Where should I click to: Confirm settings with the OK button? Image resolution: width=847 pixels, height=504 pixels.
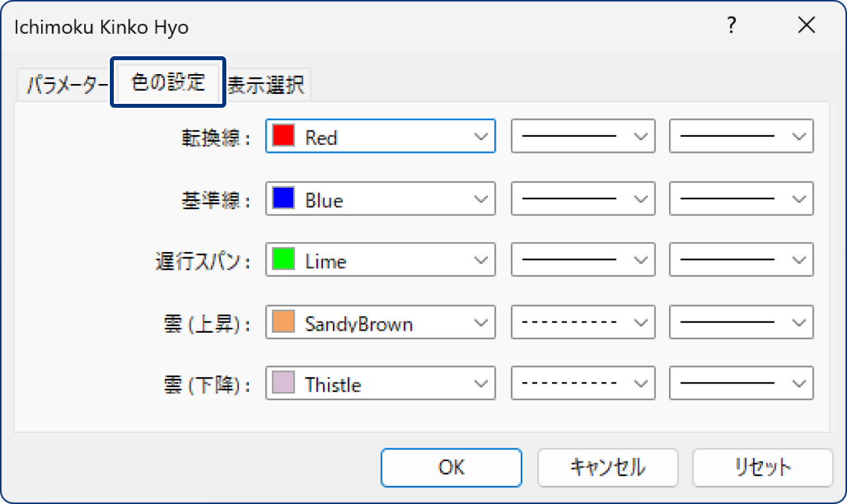coord(451,467)
